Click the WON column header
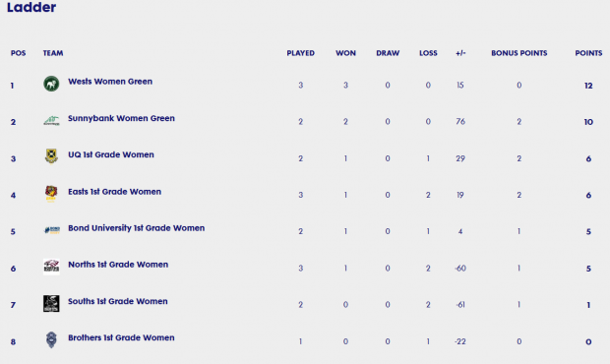The image size is (610, 364). coord(345,53)
